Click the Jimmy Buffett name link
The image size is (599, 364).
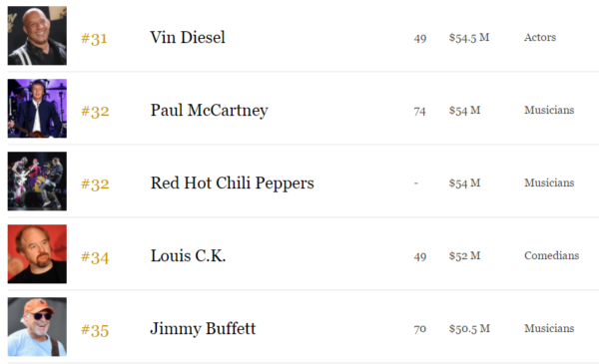tap(203, 328)
